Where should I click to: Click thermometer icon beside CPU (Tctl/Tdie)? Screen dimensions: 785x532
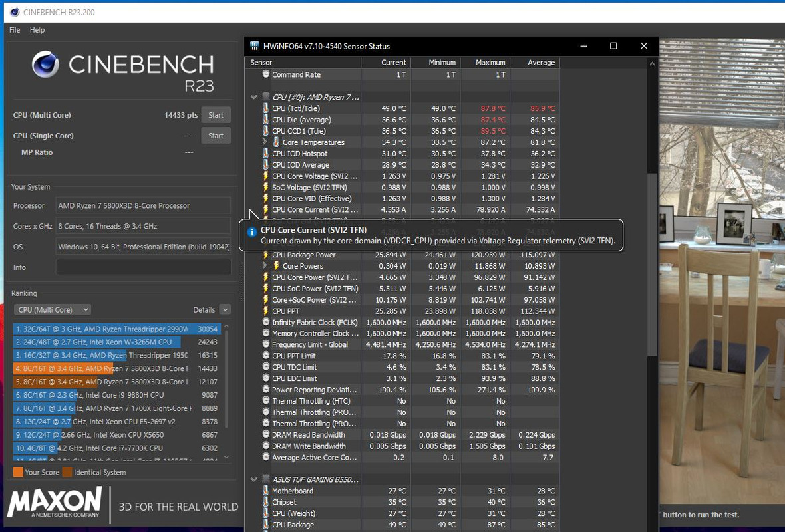(266, 108)
